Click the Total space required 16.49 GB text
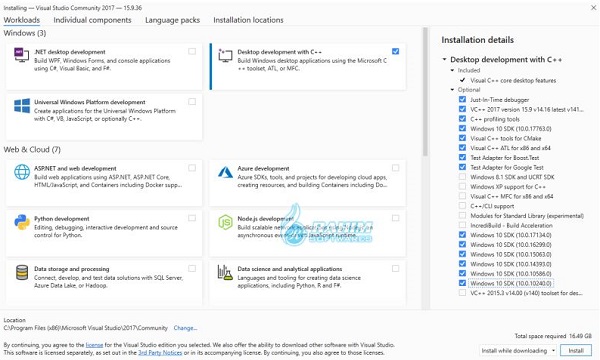This screenshot has height=360, width=600. point(553,336)
